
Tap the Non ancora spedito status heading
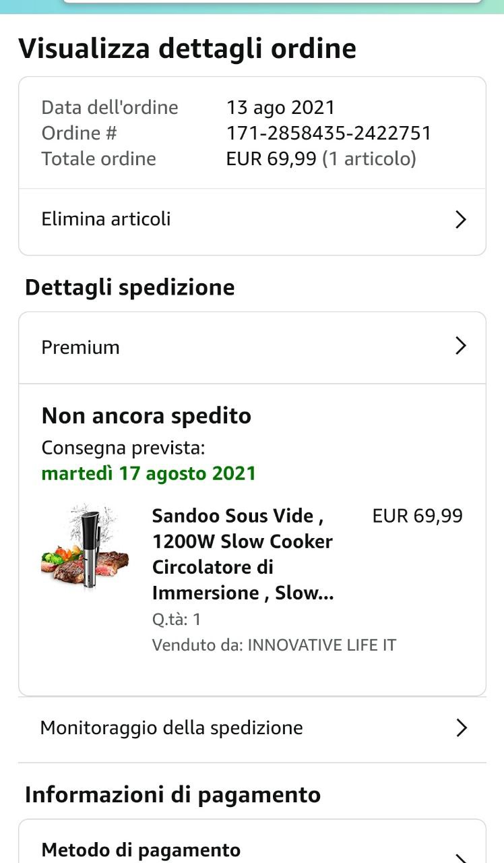coord(146,415)
